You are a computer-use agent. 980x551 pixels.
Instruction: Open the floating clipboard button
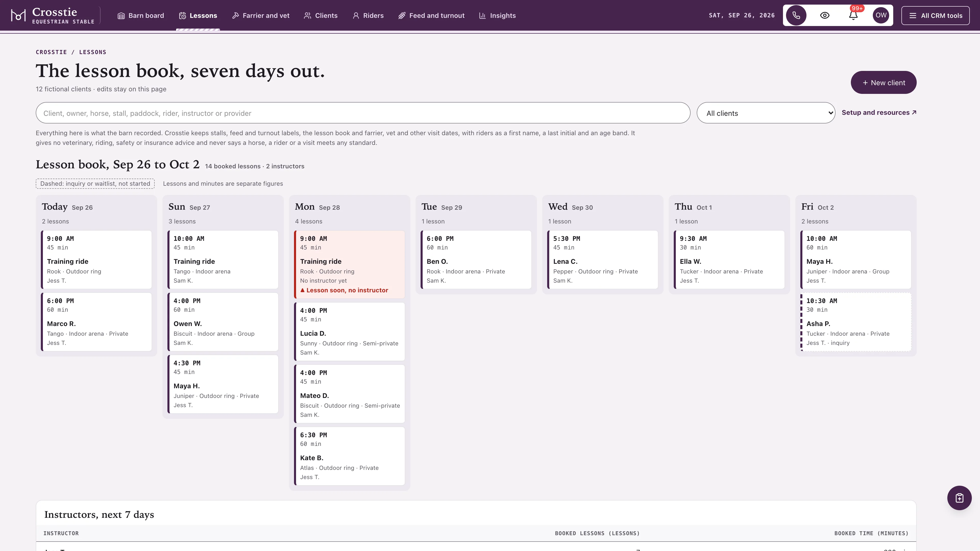[959, 498]
